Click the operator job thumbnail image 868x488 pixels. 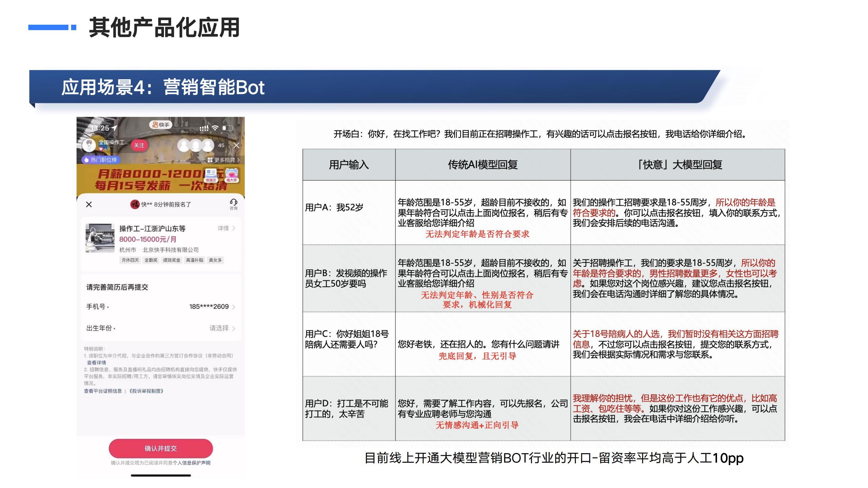tap(100, 238)
